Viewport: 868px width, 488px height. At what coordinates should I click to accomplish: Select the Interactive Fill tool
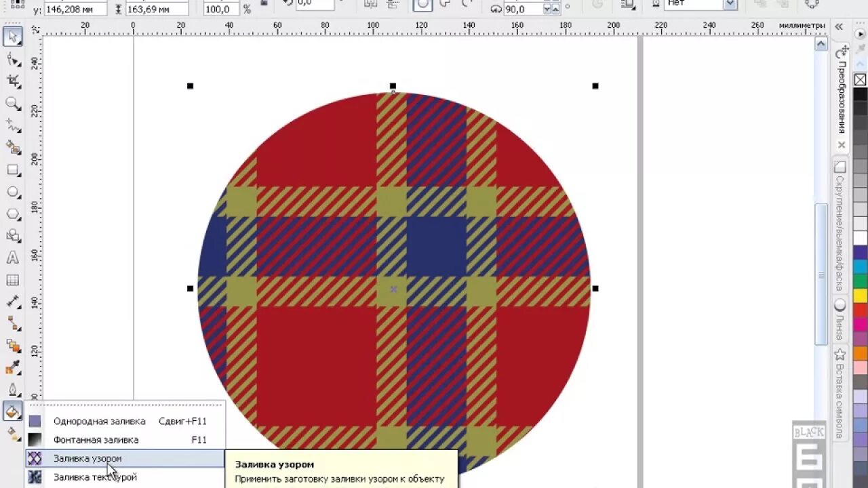coord(12,433)
